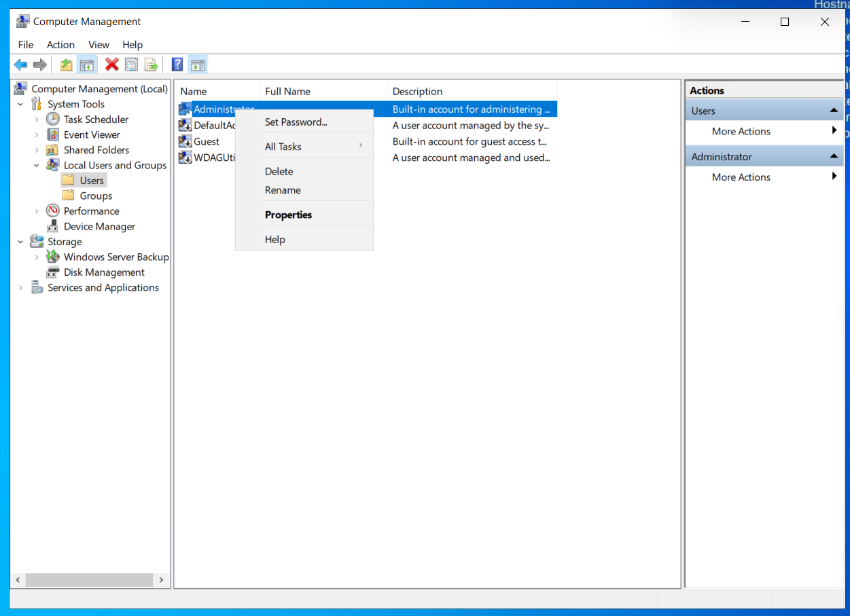Open Properties from the toolbar icon
This screenshot has width=850, height=616.
point(131,65)
